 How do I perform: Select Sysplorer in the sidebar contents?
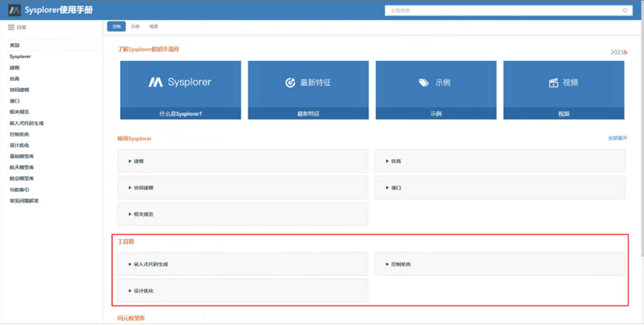20,57
